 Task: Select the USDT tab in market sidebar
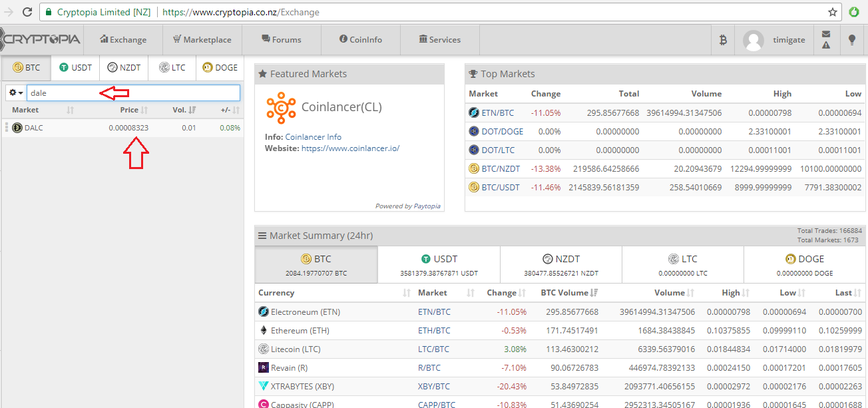[x=75, y=67]
